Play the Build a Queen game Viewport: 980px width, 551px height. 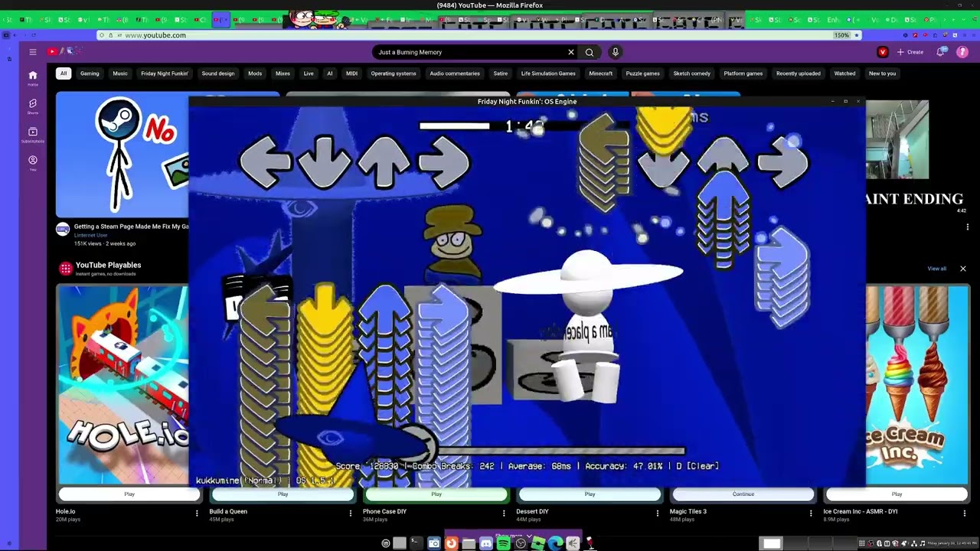(283, 494)
